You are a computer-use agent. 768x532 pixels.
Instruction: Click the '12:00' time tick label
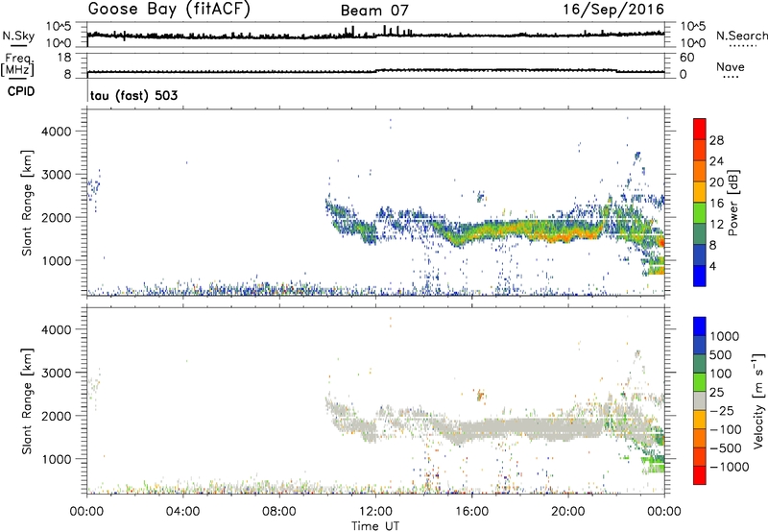375,512
